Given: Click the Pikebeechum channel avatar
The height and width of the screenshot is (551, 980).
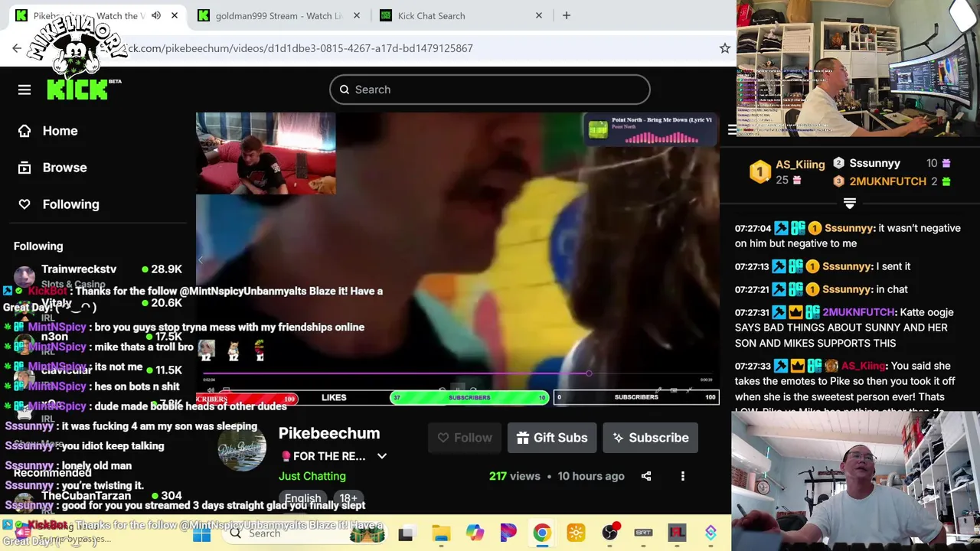Looking at the screenshot, I should [x=242, y=446].
